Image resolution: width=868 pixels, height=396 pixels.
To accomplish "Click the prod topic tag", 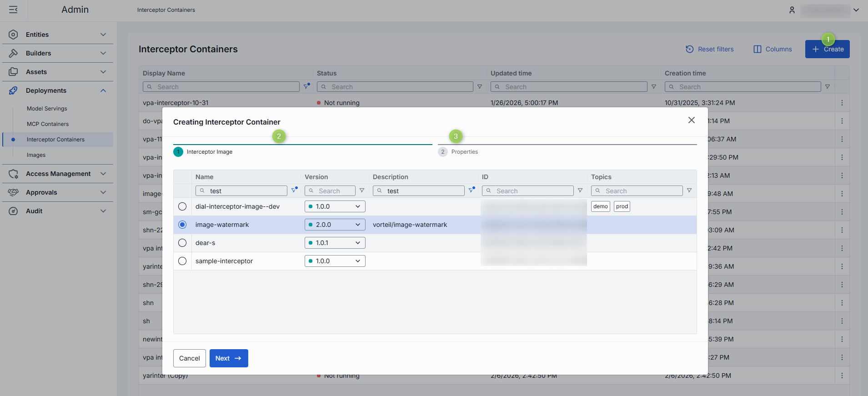I will click(622, 206).
